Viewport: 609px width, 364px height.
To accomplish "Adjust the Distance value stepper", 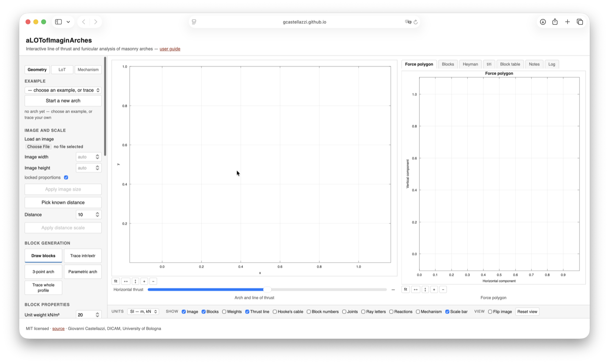I will (x=97, y=214).
